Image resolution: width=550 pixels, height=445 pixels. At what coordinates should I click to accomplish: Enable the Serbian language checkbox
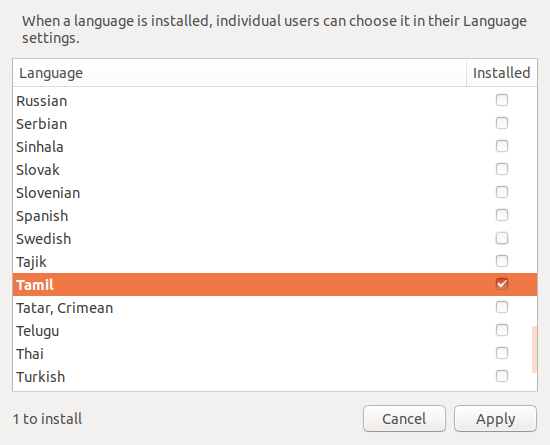tap(502, 123)
